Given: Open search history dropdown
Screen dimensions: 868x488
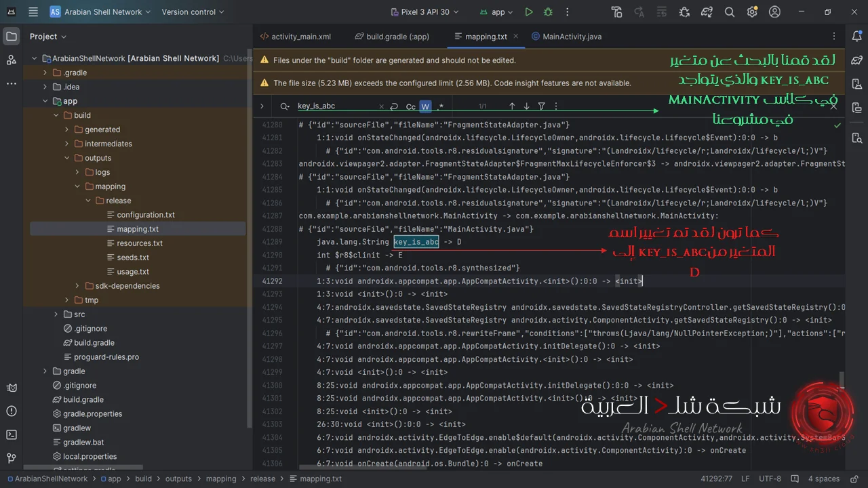Looking at the screenshot, I should coord(285,106).
